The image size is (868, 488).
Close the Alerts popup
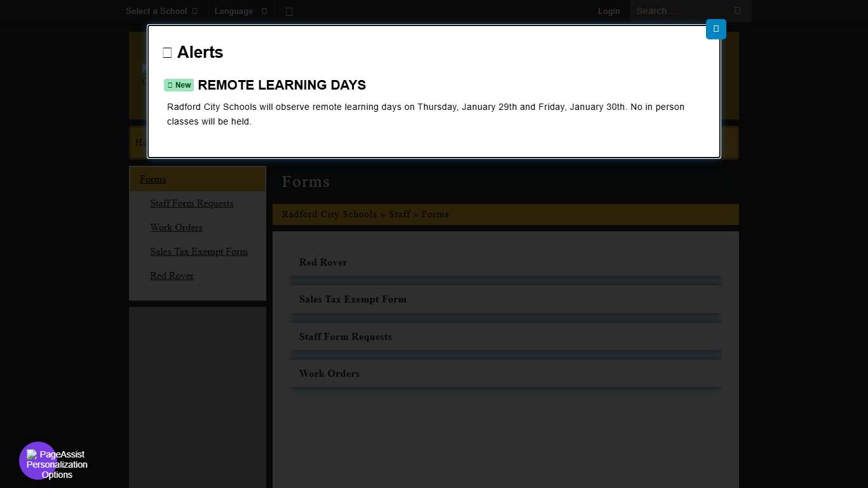[715, 29]
